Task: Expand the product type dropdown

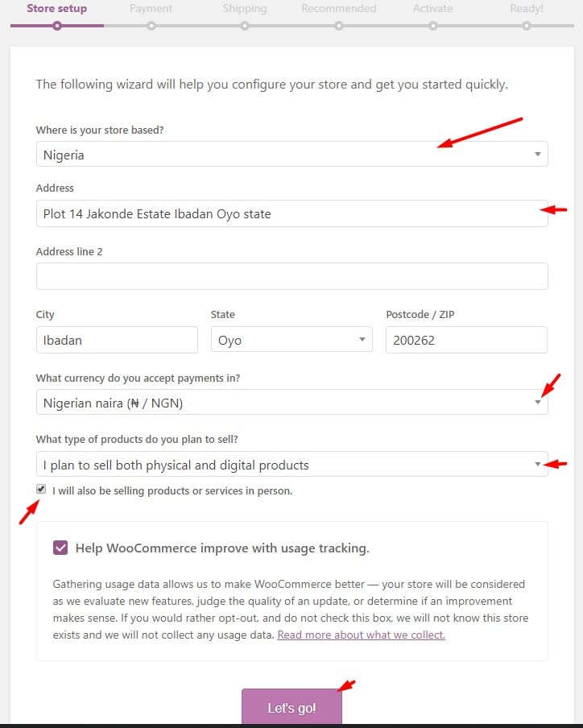Action: click(291, 465)
